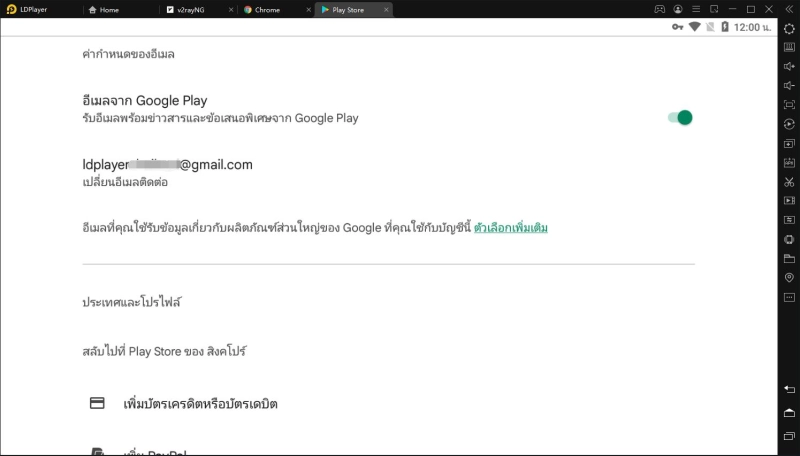The image size is (800, 456).
Task: Open LDPlayer settings gear in sidebar
Action: (x=789, y=29)
